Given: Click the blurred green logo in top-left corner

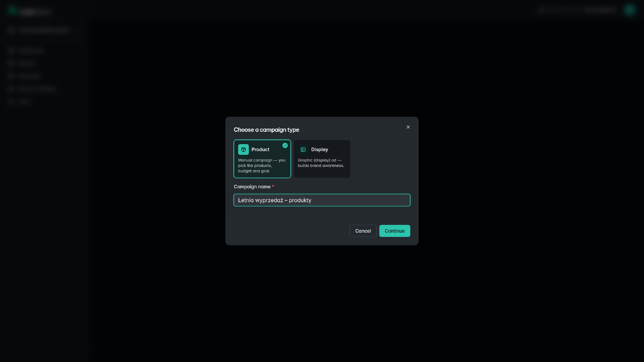Looking at the screenshot, I should click(13, 11).
